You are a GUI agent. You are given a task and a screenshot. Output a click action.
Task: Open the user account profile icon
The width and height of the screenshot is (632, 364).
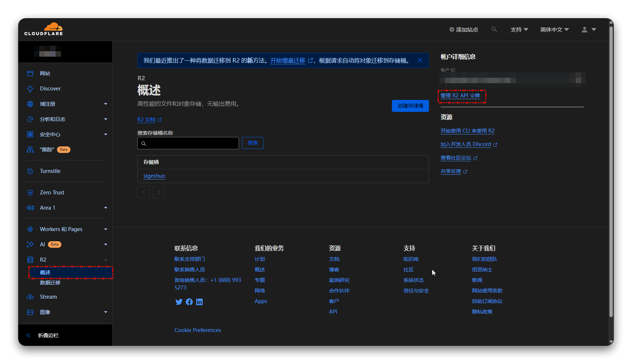(x=584, y=30)
